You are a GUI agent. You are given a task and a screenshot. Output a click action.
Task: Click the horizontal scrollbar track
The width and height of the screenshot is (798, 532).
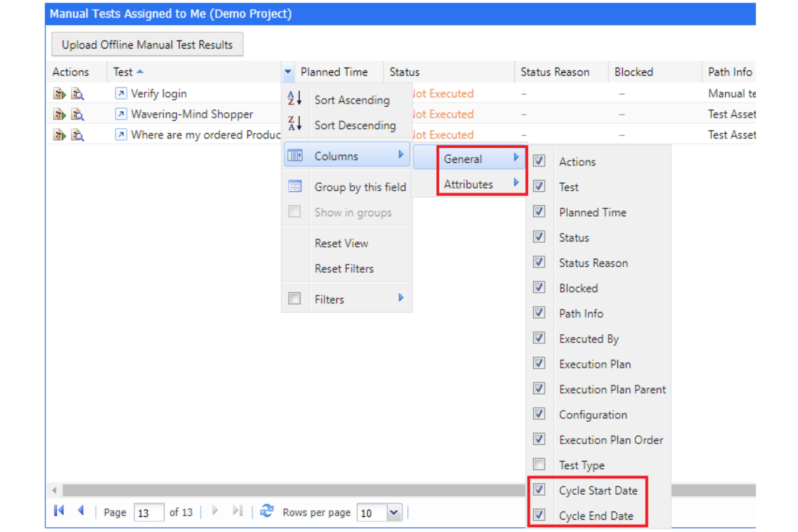pos(294,490)
